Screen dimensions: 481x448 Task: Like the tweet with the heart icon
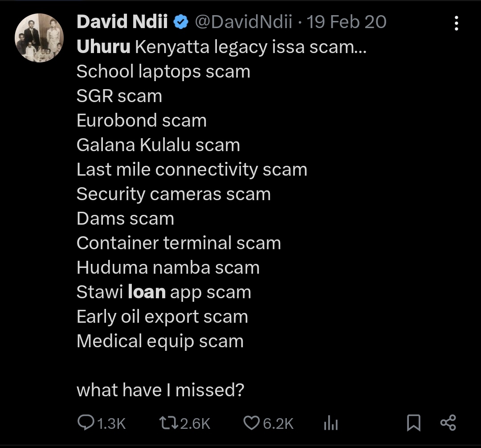tap(252, 423)
